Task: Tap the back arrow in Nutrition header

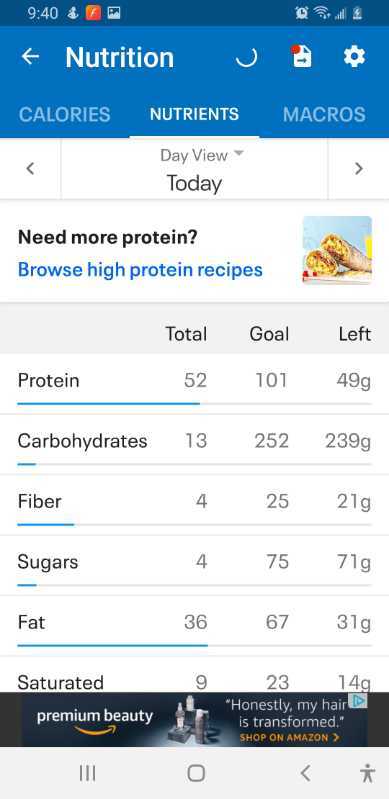Action: 30,57
